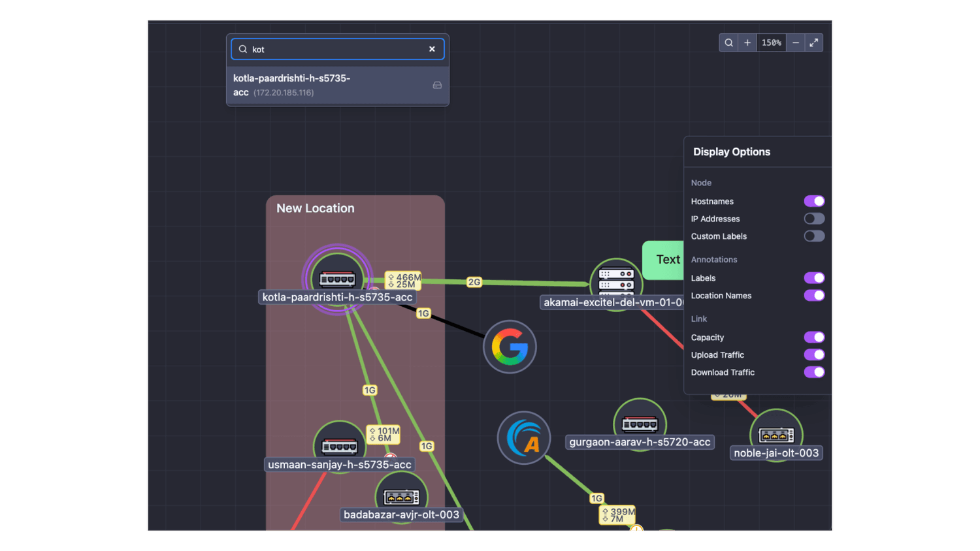Select kotla-paardrishti-h-s5735-acc search result
Screen dimensions: 980x551
(x=338, y=85)
